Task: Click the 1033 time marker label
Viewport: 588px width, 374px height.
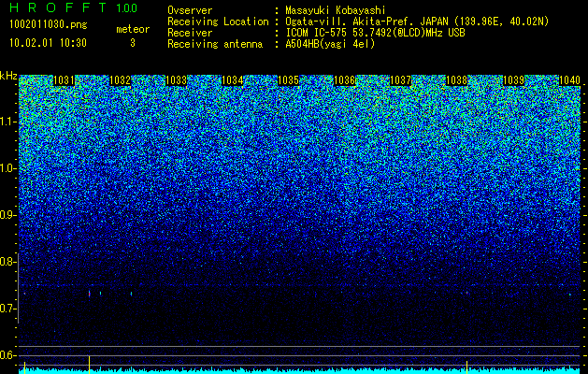Action: point(177,80)
